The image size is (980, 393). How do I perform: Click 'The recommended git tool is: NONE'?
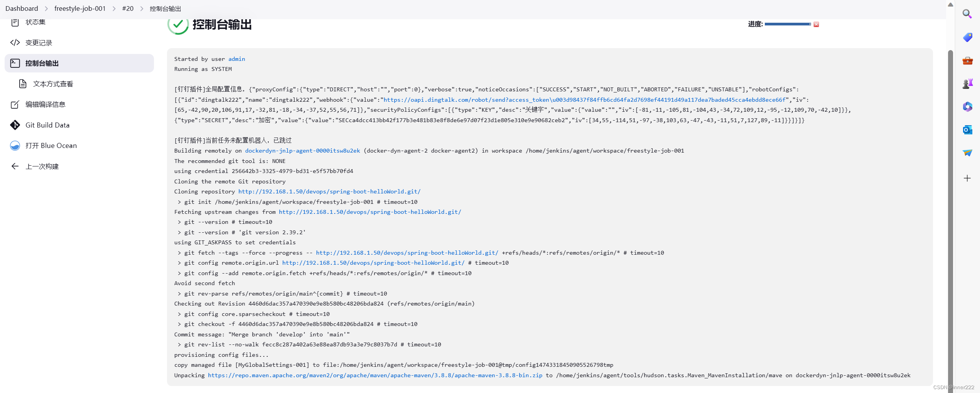point(230,161)
